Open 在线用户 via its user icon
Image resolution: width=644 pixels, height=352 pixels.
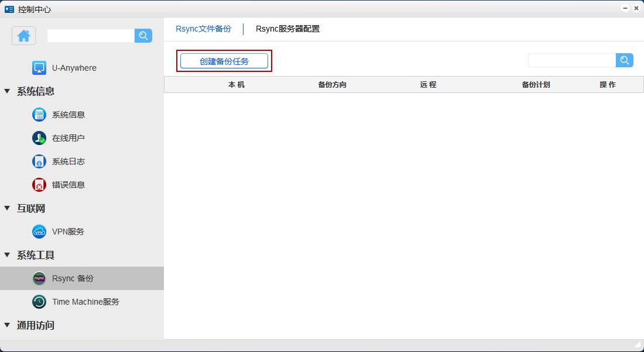coord(39,138)
